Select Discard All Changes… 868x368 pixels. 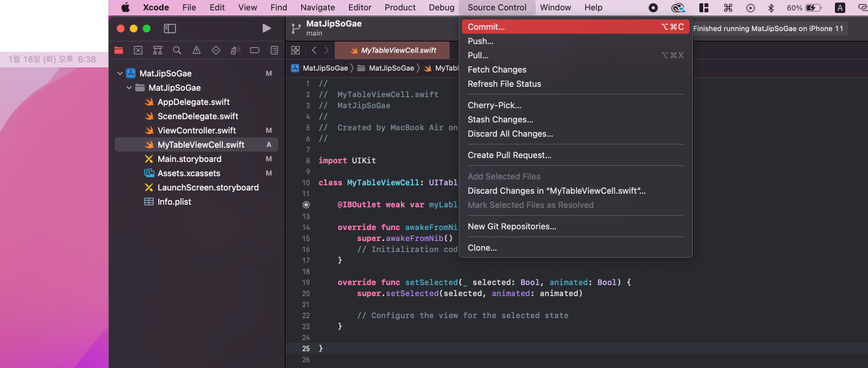pyautogui.click(x=575, y=133)
